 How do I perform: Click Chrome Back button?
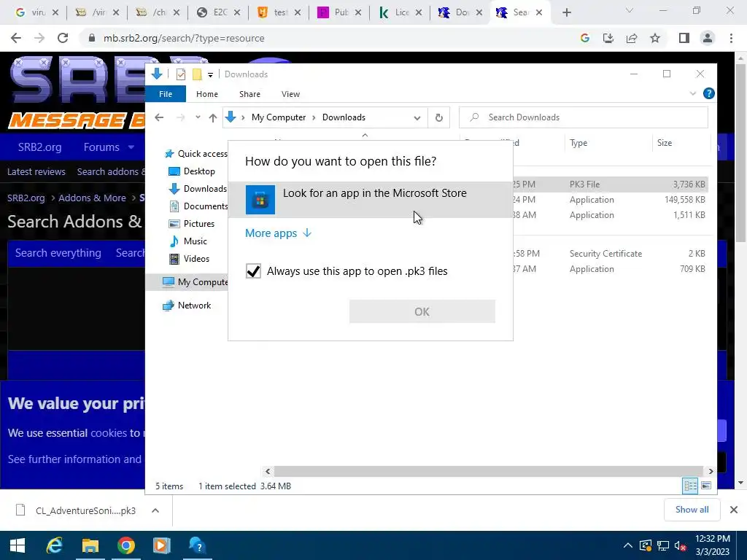pyautogui.click(x=16, y=38)
